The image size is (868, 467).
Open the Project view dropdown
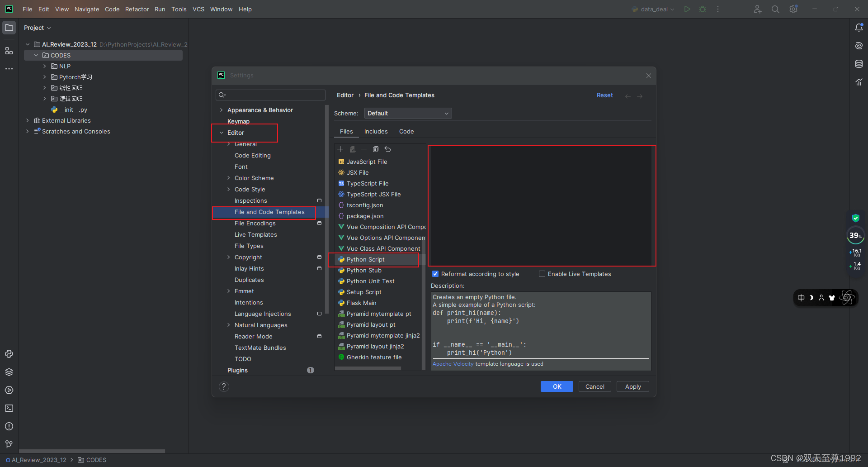(37, 28)
